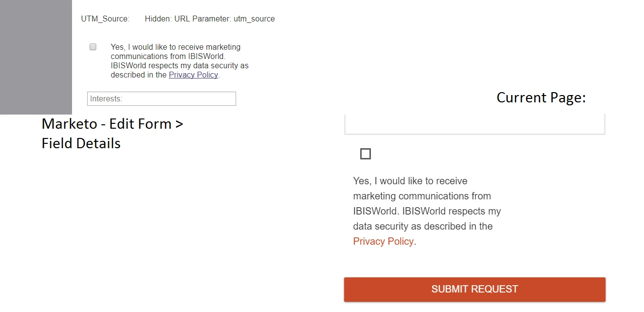Click 'communications from IBISWorld.' in the small form text
Image resolution: width=644 pixels, height=312 pixels.
(167, 56)
